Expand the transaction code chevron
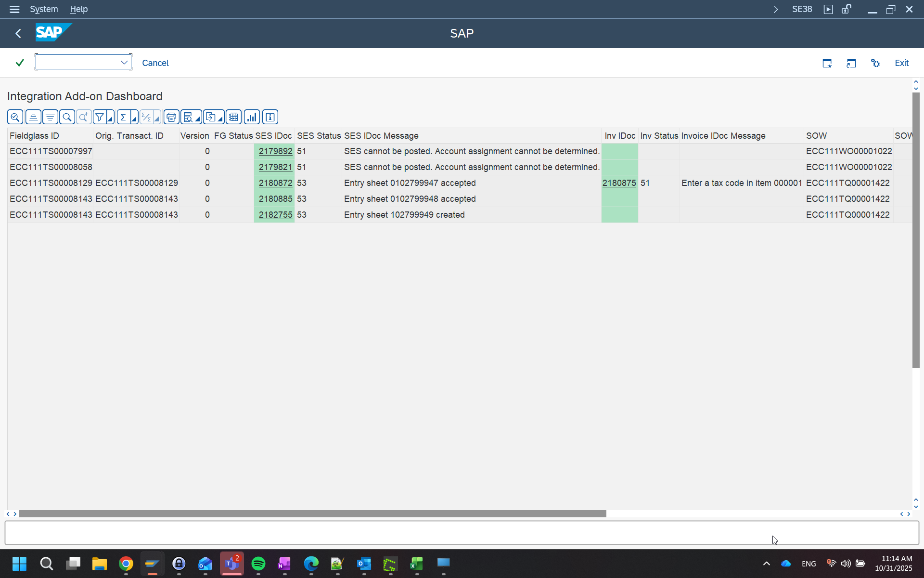 [x=775, y=9]
